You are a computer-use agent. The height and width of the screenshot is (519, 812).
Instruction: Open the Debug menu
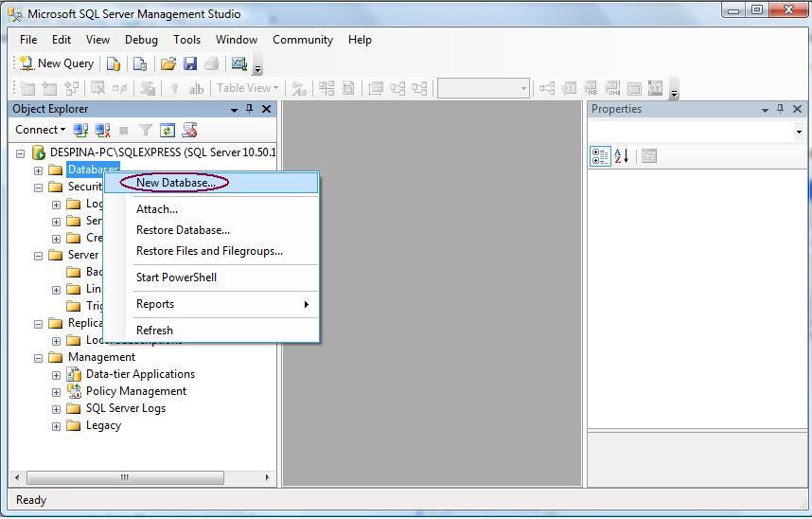click(141, 40)
